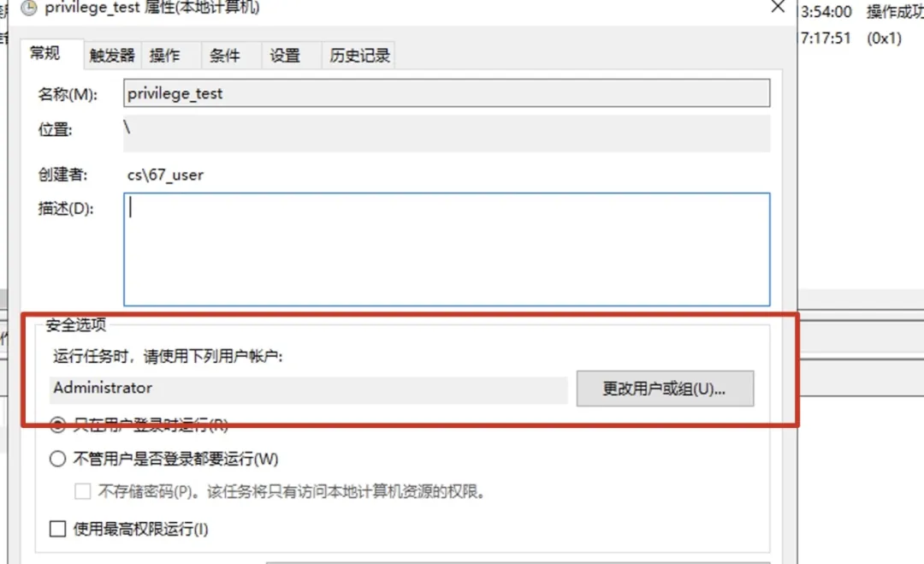Image resolution: width=924 pixels, height=564 pixels.
Task: Check the 不存储密码 checkbox
Action: tap(83, 490)
